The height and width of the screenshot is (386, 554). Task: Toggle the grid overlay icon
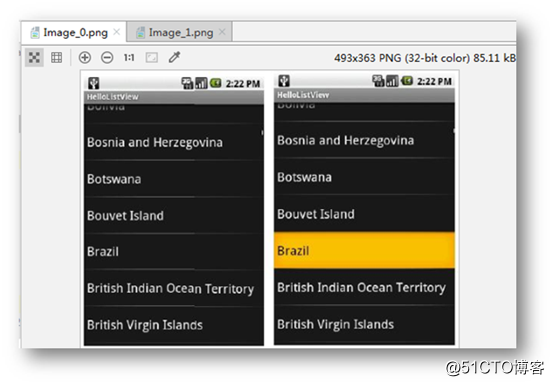(x=57, y=57)
